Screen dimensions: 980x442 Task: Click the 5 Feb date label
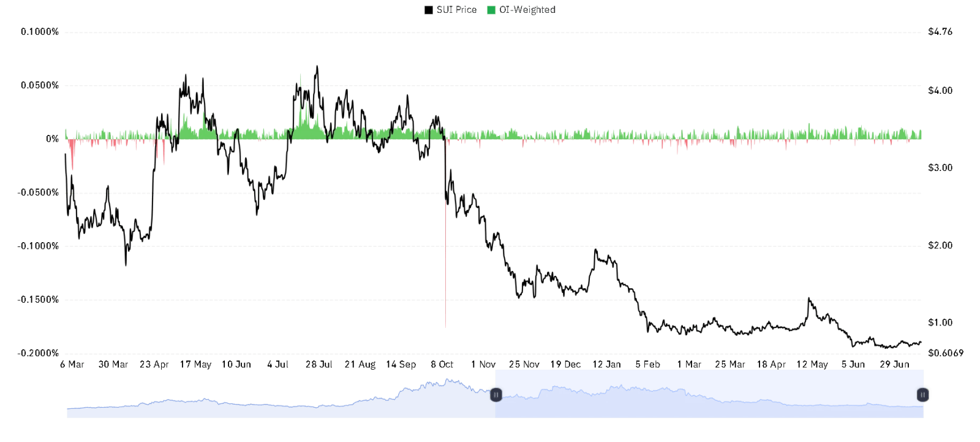pyautogui.click(x=648, y=364)
